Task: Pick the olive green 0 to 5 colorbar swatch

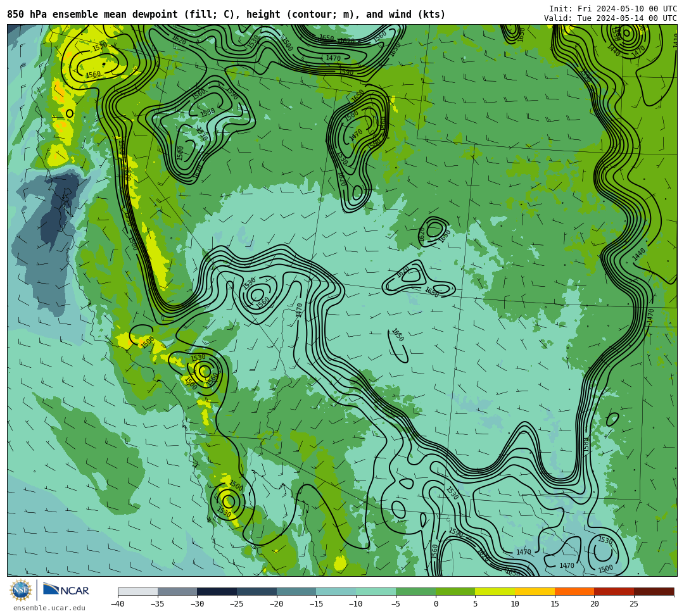Action: (x=455, y=591)
